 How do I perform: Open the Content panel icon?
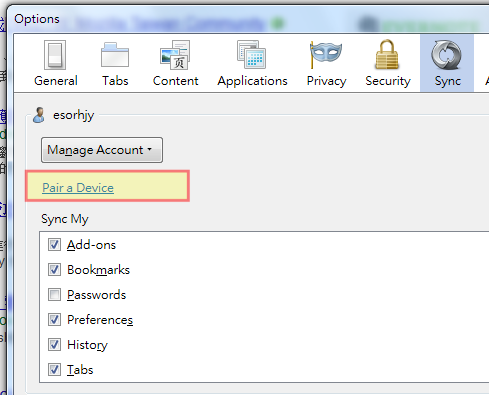175,55
